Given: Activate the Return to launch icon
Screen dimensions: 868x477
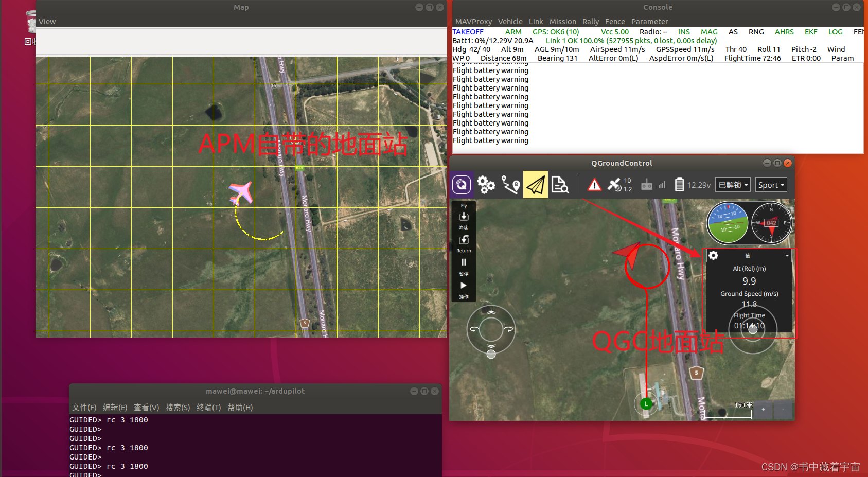Looking at the screenshot, I should 464,240.
